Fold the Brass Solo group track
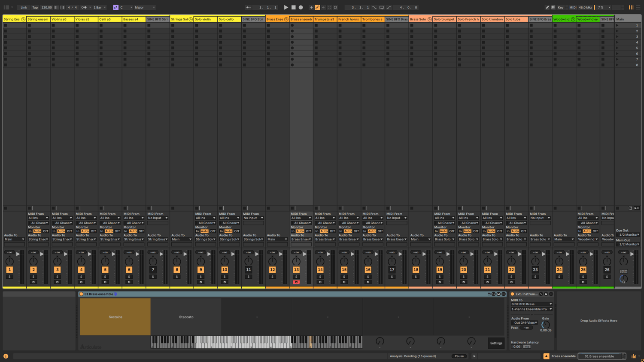Screen dimensions: 644x362 (x=429, y=19)
